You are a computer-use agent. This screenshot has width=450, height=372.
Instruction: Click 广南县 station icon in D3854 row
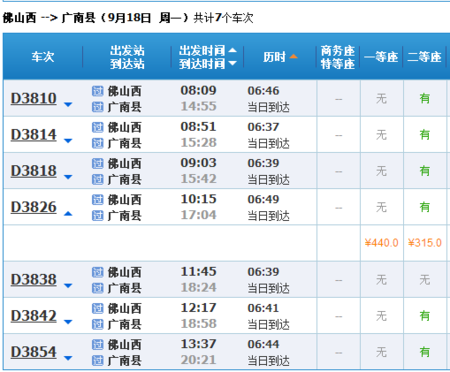tap(97, 361)
